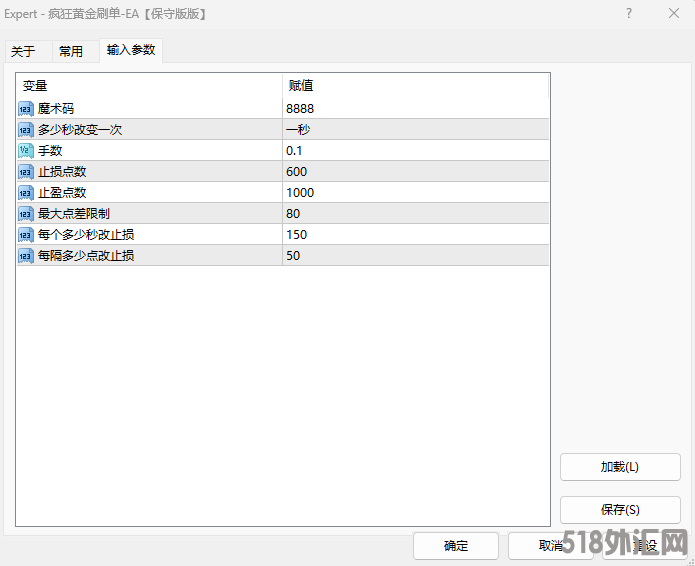Close the Expert dialog window
The image size is (695, 566).
pos(674,14)
